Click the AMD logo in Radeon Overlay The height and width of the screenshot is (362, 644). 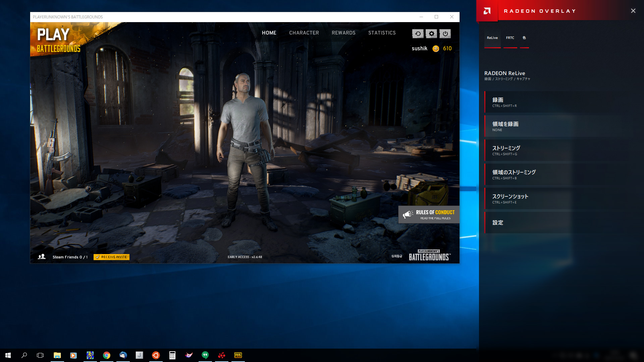(x=487, y=11)
